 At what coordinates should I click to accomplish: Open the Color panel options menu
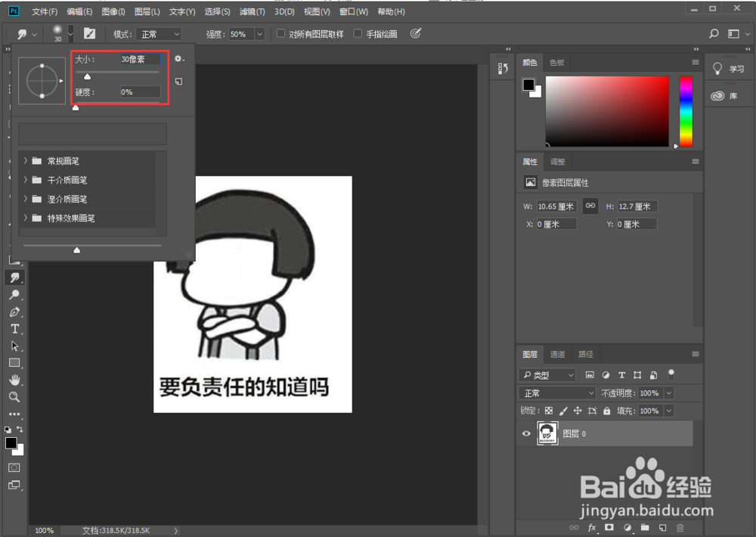pyautogui.click(x=696, y=62)
